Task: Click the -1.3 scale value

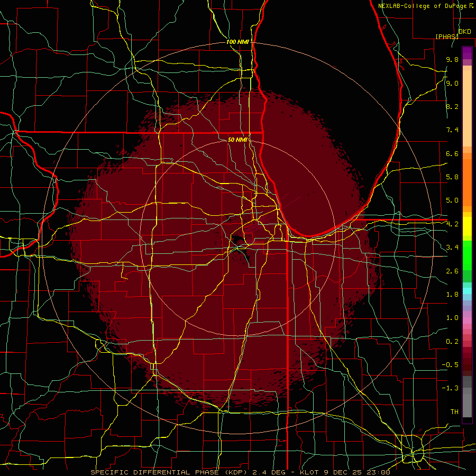Action: point(450,388)
